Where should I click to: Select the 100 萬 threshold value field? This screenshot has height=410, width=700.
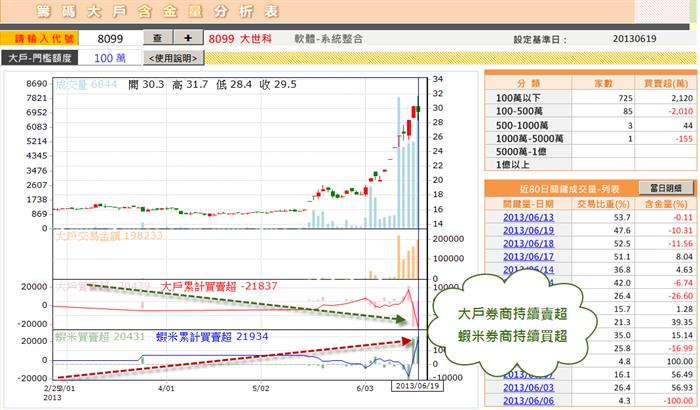click(x=110, y=58)
